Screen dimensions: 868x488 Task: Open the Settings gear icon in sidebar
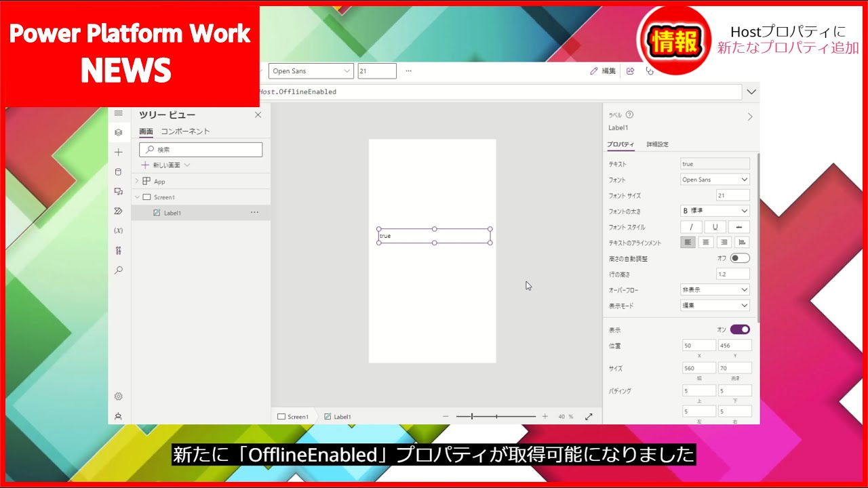point(119,396)
